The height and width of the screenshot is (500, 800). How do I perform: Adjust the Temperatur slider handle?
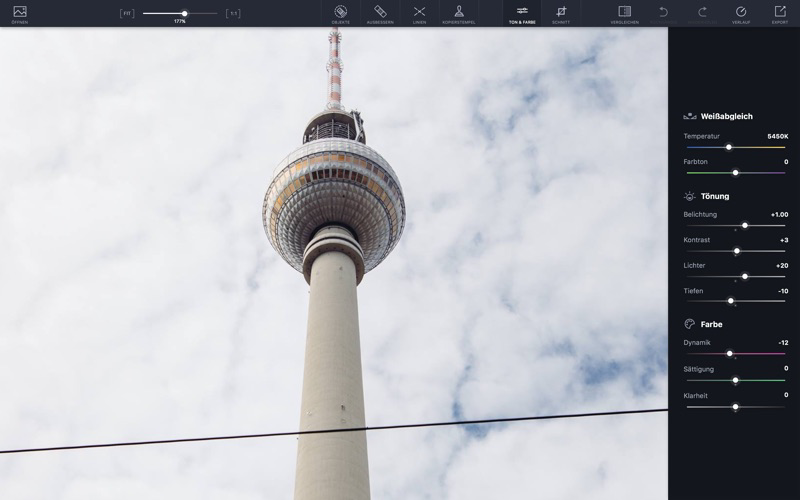pos(729,147)
